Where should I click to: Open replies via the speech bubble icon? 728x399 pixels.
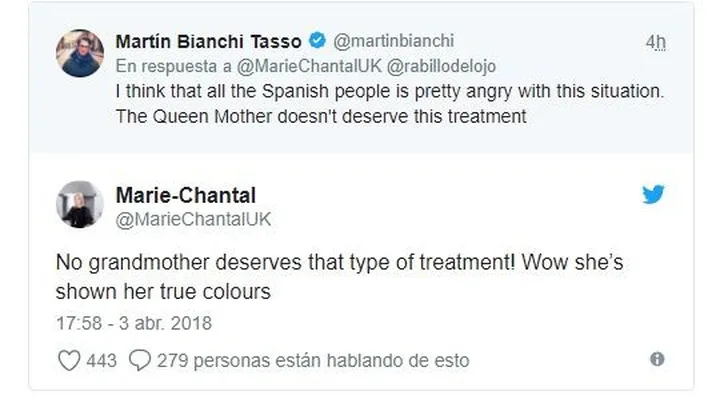point(140,360)
